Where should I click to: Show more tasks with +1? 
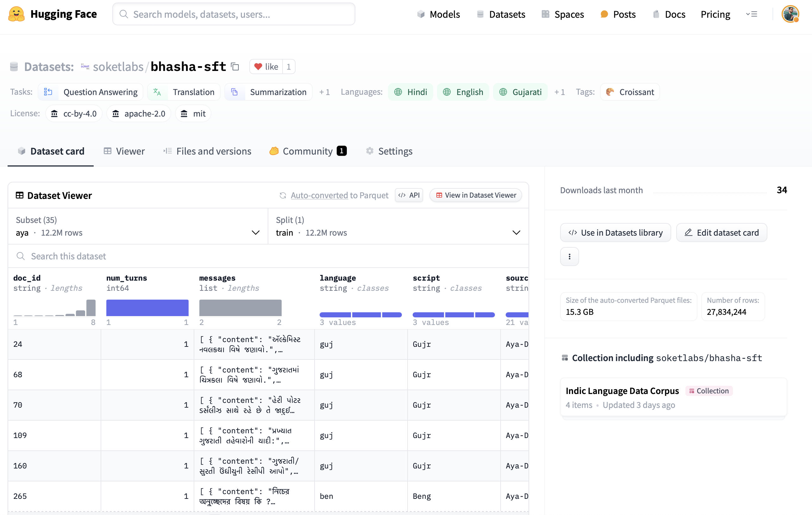pos(324,92)
